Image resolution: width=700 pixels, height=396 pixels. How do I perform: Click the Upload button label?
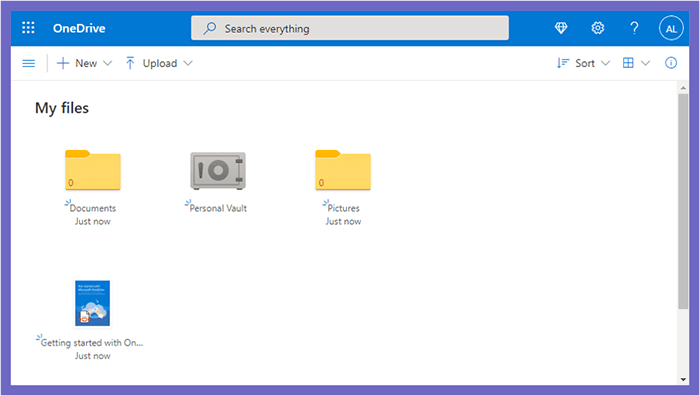(x=160, y=63)
